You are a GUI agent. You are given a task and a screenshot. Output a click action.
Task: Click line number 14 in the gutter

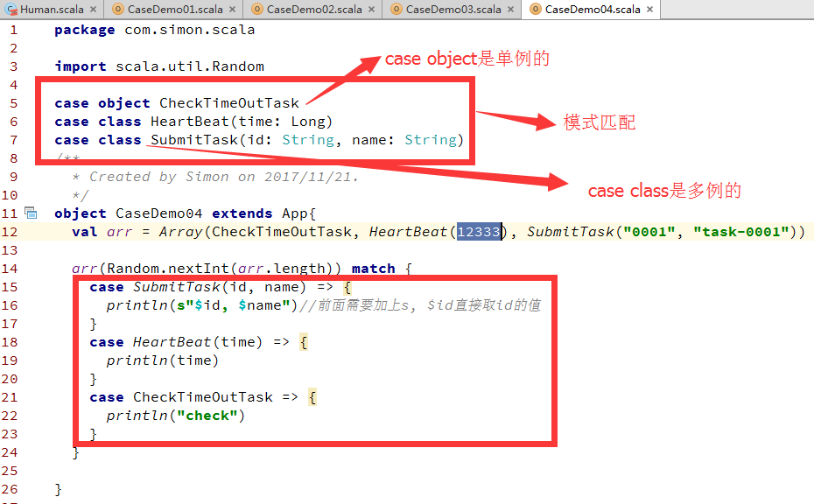coord(10,269)
